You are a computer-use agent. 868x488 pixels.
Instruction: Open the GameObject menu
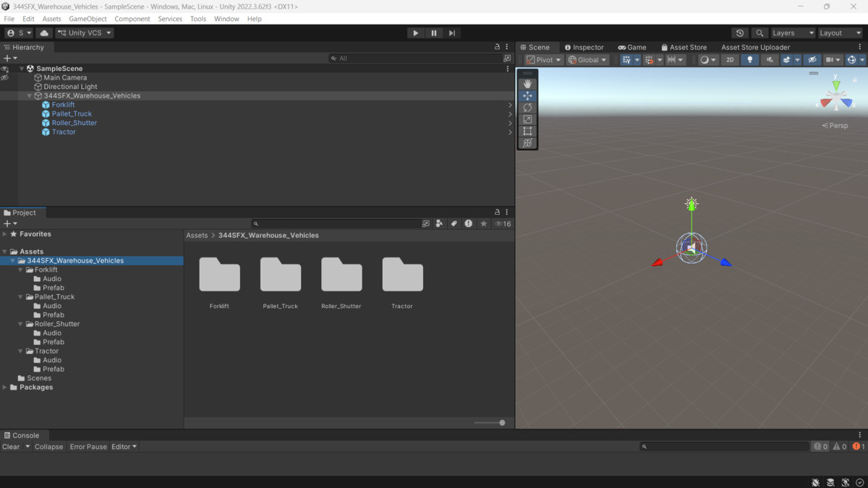(x=88, y=19)
